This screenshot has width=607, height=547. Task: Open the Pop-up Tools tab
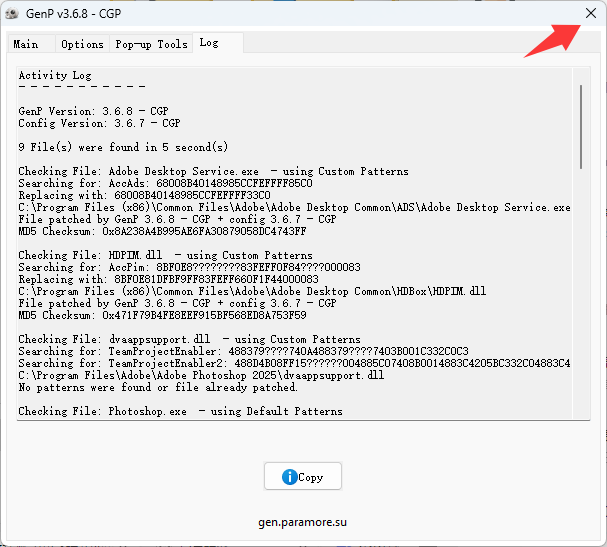click(x=151, y=44)
